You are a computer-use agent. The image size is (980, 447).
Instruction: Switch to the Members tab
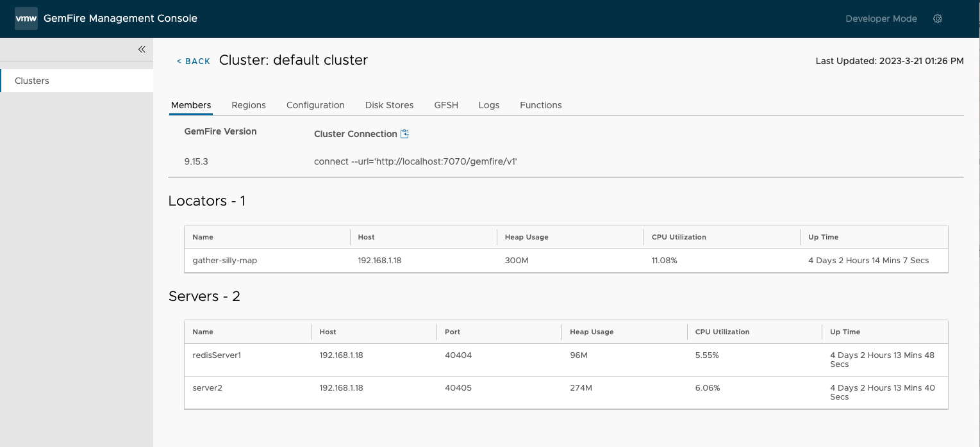pos(191,105)
